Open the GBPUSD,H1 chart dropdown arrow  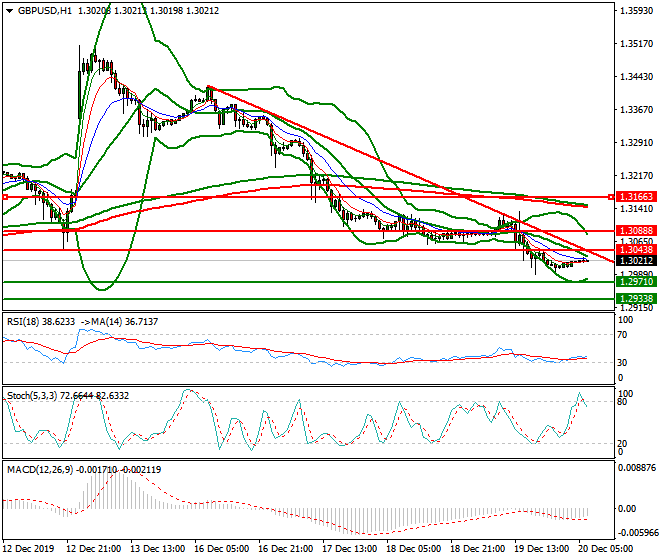(9, 10)
